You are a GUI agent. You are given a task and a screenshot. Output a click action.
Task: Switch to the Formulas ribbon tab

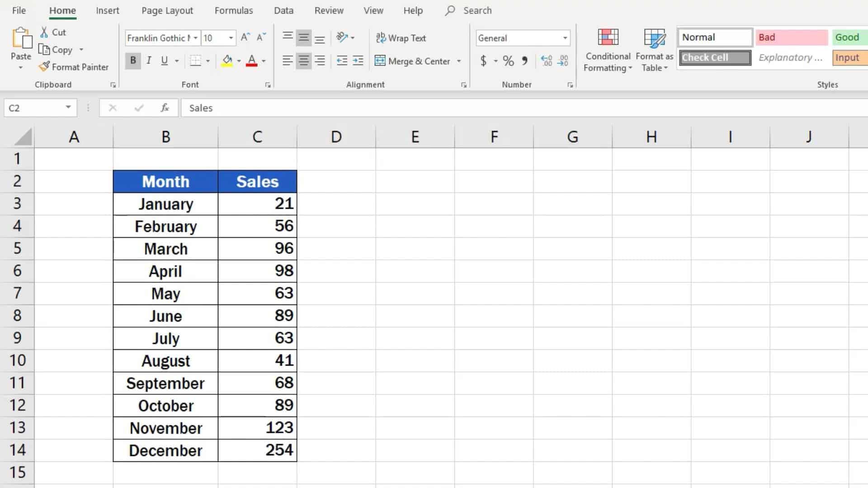[x=233, y=10]
